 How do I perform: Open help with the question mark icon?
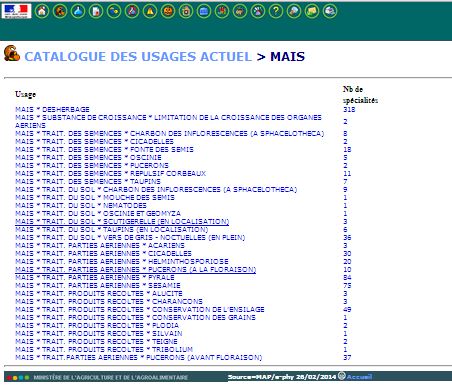pyautogui.click(x=276, y=11)
